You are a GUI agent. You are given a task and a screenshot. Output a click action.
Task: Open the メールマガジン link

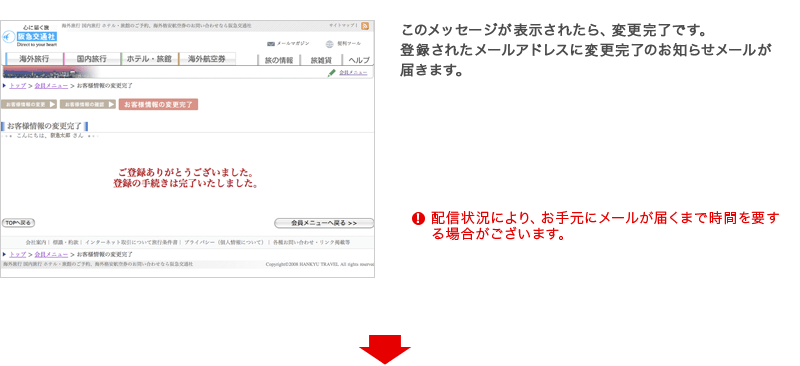[x=293, y=44]
